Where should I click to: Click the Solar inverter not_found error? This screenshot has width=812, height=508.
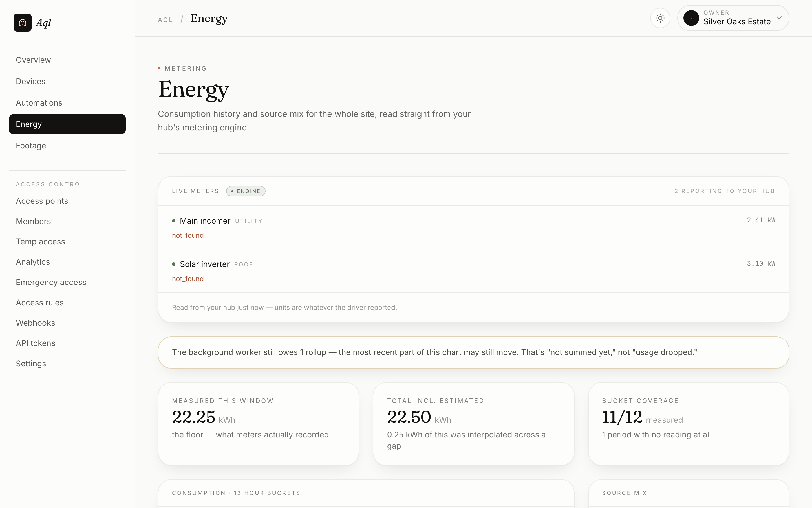pos(187,279)
